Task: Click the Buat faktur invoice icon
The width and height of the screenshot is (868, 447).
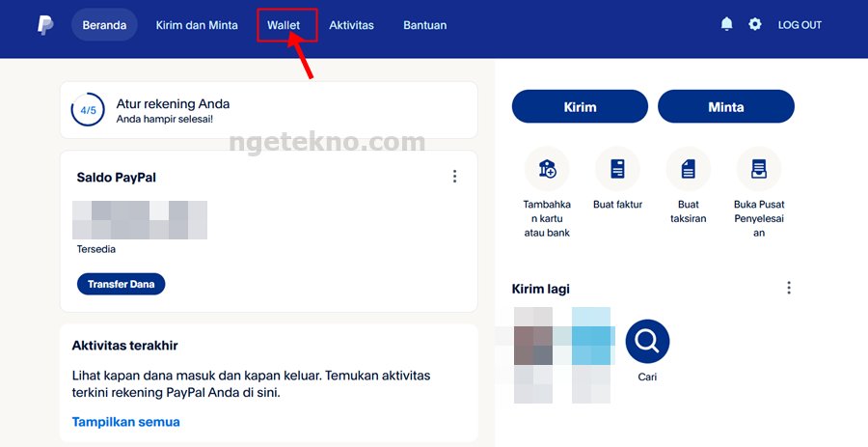Action: tap(617, 169)
